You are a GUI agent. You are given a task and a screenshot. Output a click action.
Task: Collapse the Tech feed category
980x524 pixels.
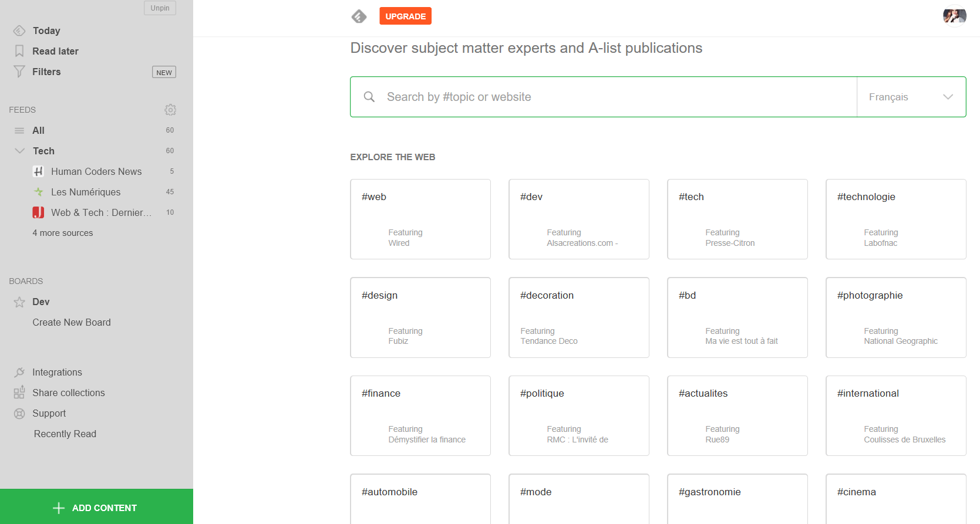(19, 151)
